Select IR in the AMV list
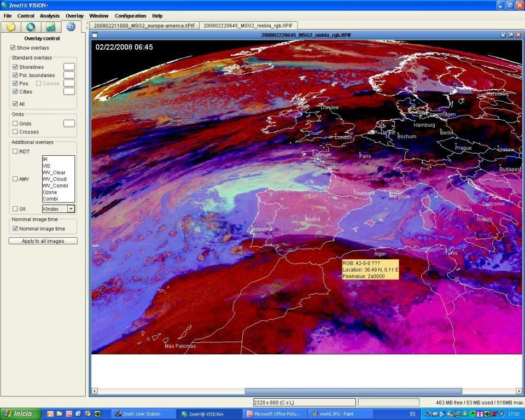 pyautogui.click(x=59, y=160)
